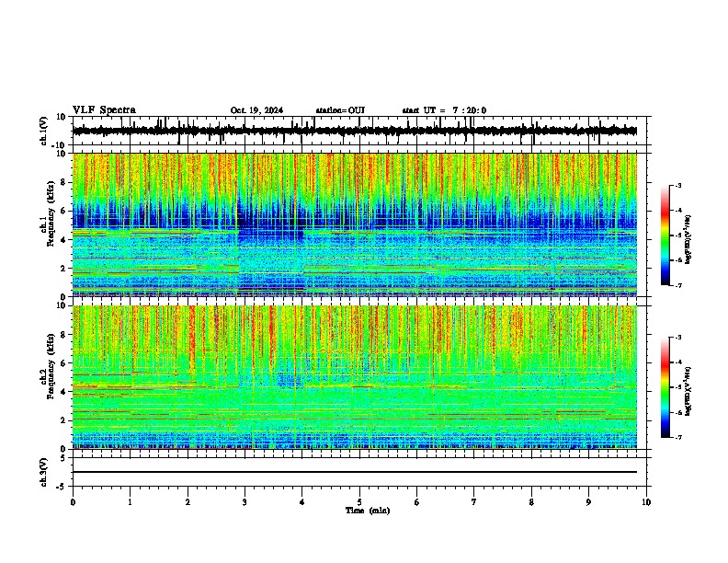The width and height of the screenshot is (728, 563).
Task: Click the 'ch.3(V)' axis label
Action: (x=43, y=472)
